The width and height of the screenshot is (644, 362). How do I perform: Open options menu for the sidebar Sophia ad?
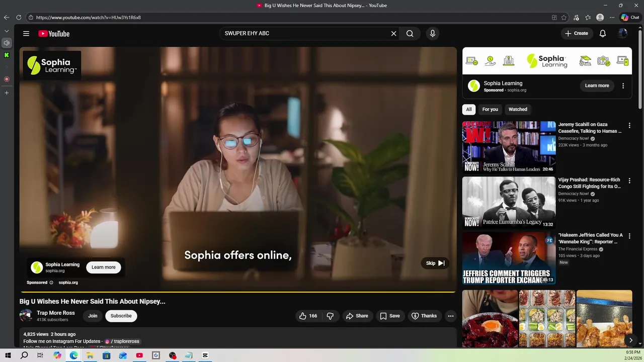(x=623, y=85)
